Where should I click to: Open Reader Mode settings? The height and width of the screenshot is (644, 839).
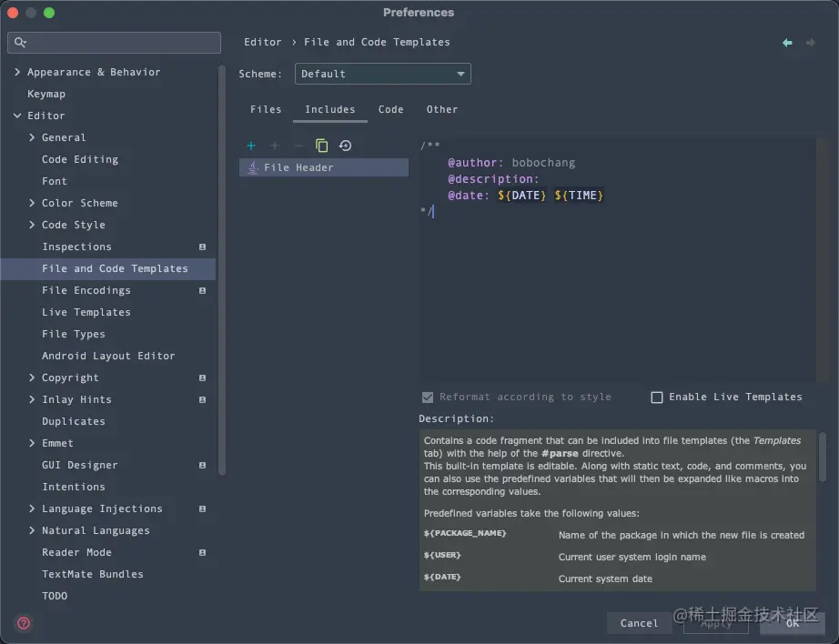pos(77,552)
